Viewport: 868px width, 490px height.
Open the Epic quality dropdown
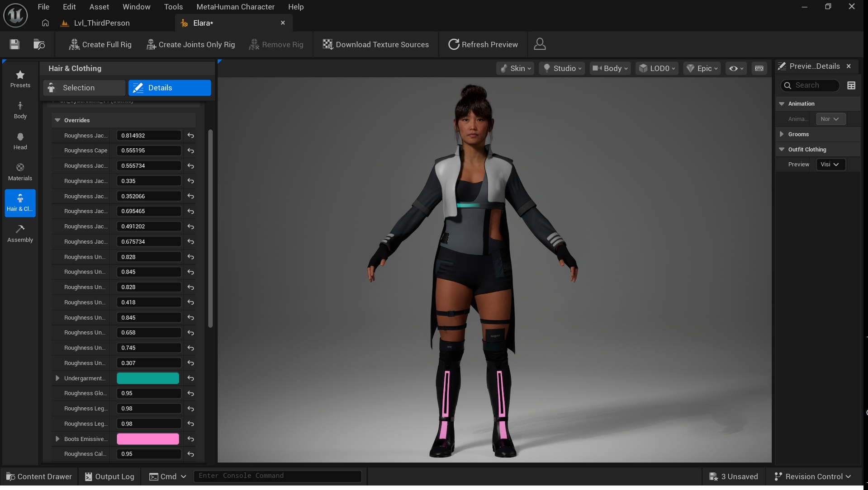tap(702, 68)
